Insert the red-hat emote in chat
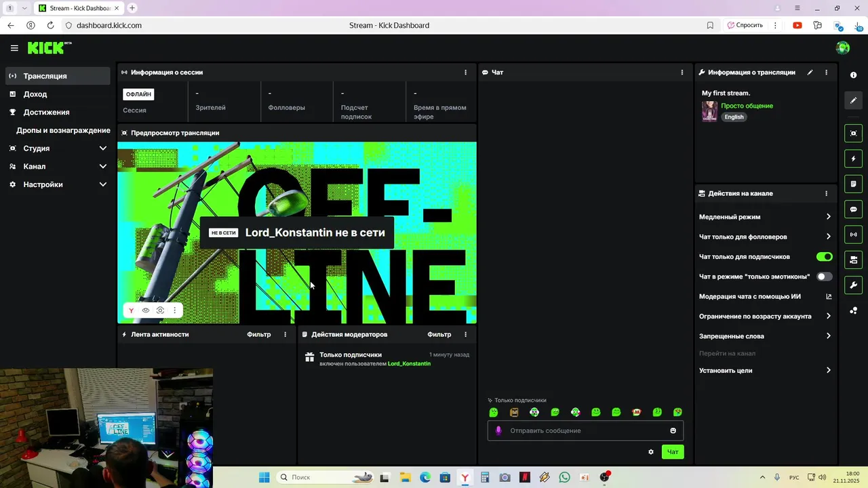This screenshot has width=868, height=488. [636, 412]
